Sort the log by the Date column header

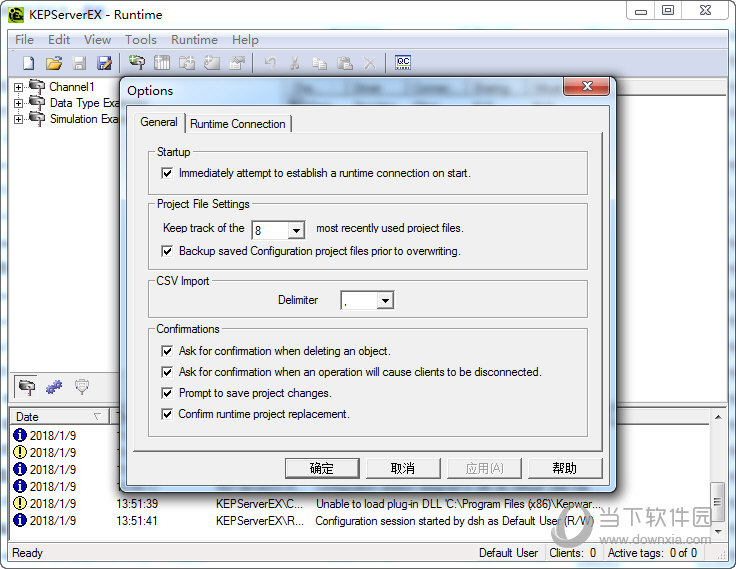click(60, 416)
